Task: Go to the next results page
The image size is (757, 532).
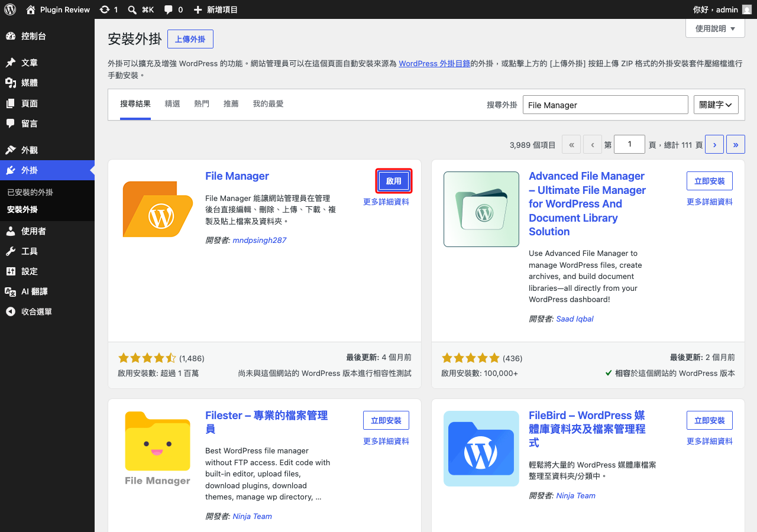Action: coord(714,144)
